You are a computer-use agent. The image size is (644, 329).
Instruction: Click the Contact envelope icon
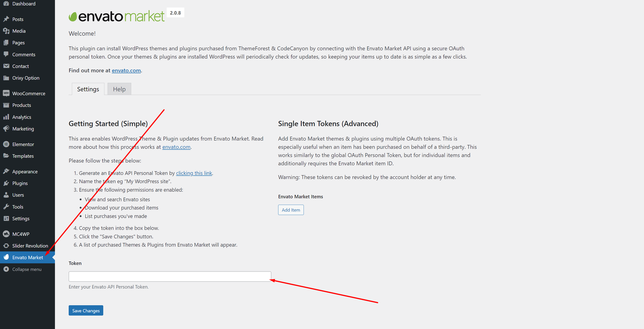tap(6, 66)
